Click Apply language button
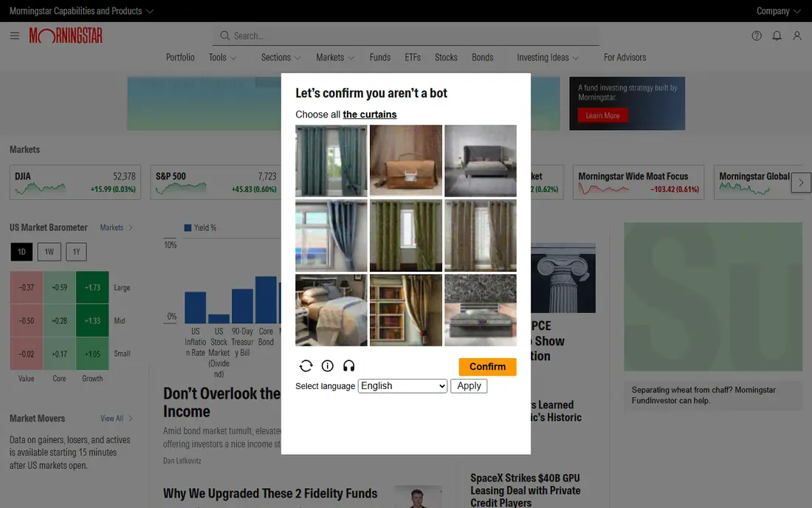Viewport: 812px width, 508px height. 469,385
